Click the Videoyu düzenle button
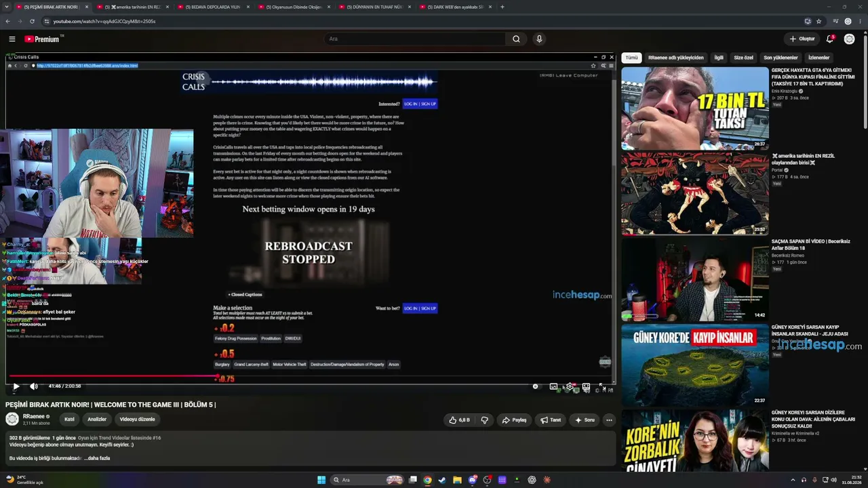 click(x=138, y=420)
